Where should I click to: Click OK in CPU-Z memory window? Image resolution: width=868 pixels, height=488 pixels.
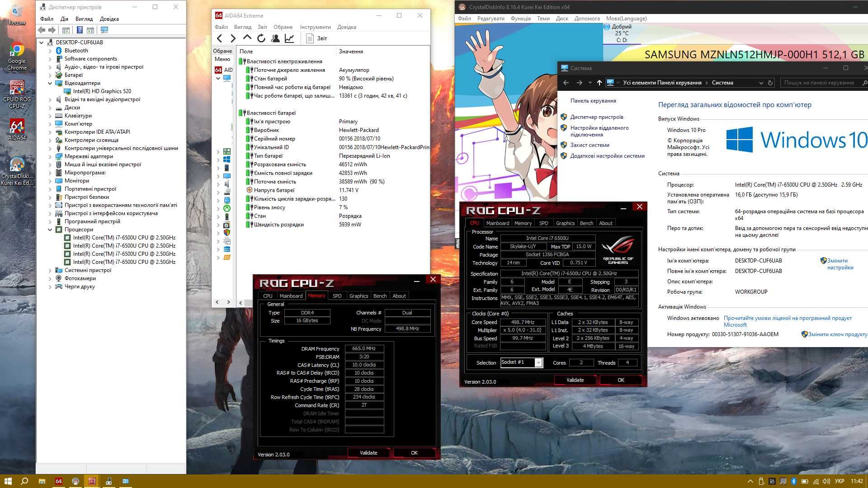click(414, 453)
